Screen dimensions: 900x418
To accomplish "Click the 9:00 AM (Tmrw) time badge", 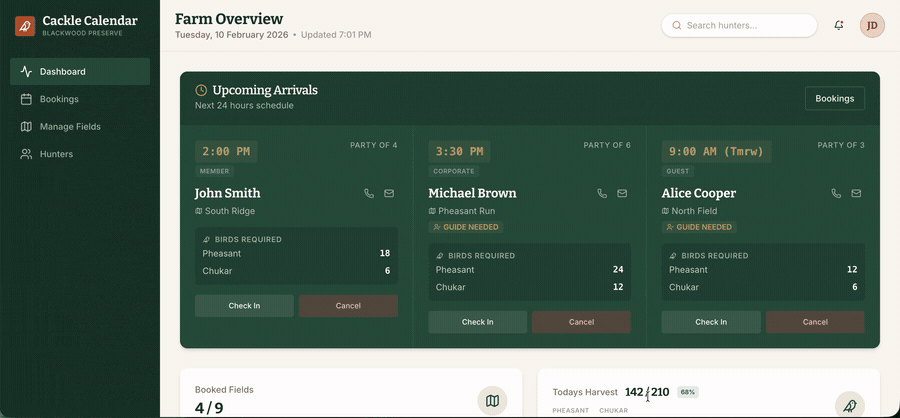I will [716, 152].
